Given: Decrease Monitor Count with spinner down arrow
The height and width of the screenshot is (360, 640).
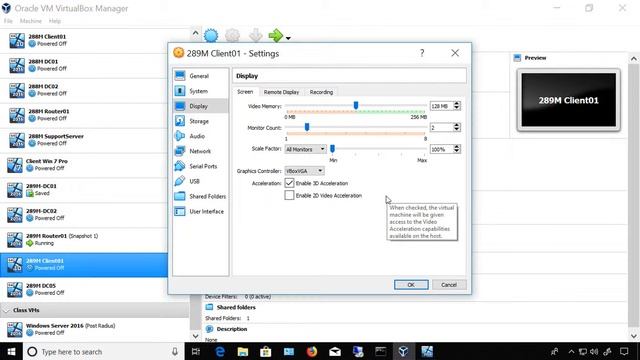Looking at the screenshot, I should pos(457,130).
